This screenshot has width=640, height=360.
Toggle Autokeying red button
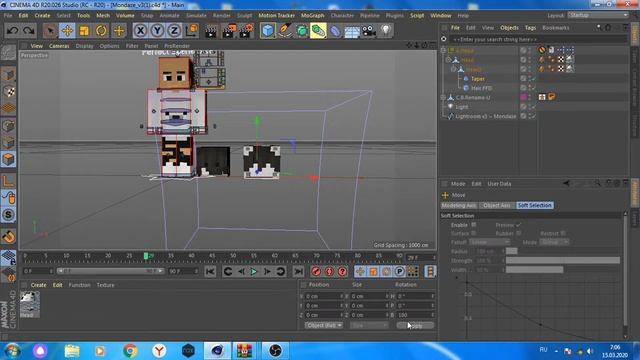pyautogui.click(x=329, y=271)
